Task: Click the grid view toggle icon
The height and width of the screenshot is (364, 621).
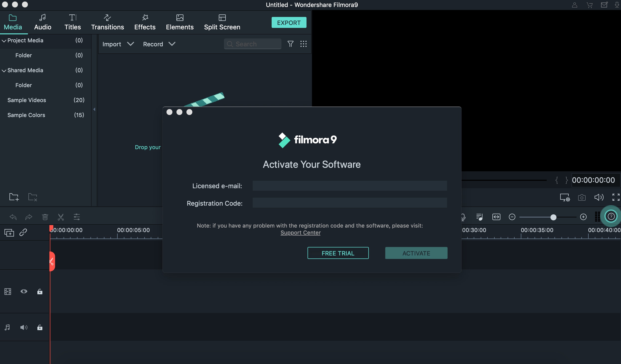Action: 304,44
